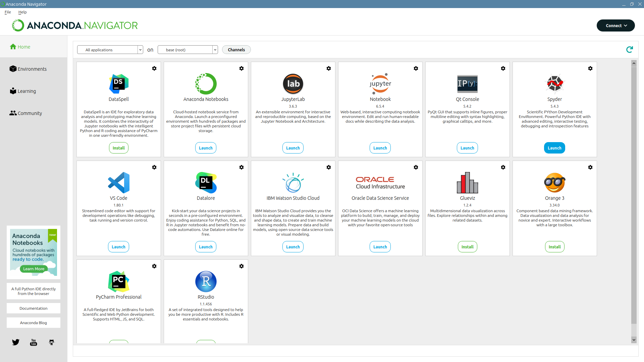
Task: Open Anaconda YouTube channel icon
Action: (x=34, y=342)
